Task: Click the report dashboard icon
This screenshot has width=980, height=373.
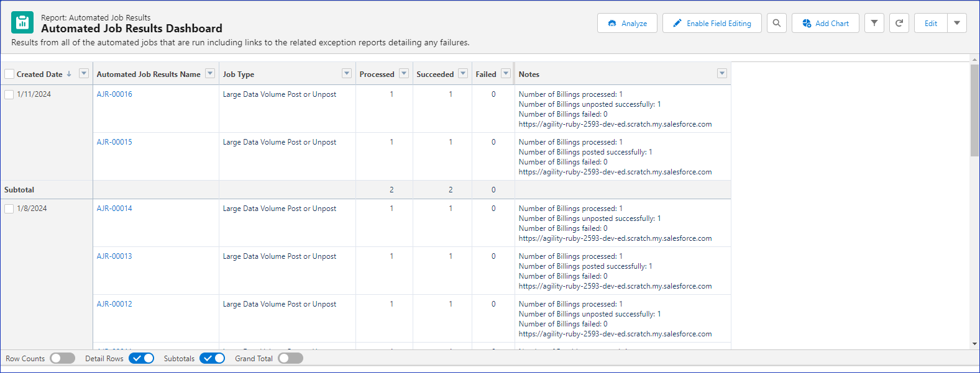Action: [x=22, y=23]
